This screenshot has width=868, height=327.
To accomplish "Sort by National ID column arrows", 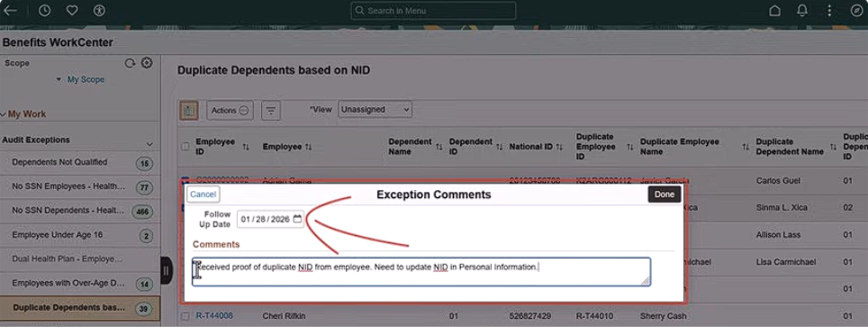I will pyautogui.click(x=559, y=147).
